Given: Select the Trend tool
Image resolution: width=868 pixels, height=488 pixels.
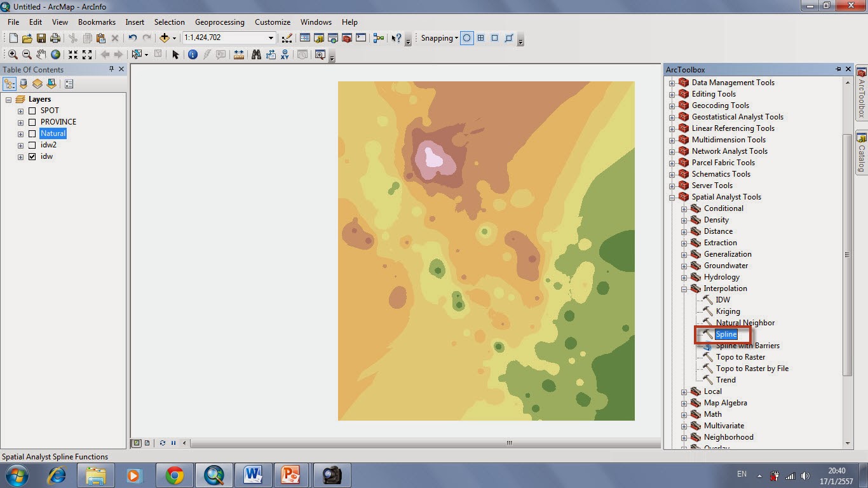Looking at the screenshot, I should [726, 380].
